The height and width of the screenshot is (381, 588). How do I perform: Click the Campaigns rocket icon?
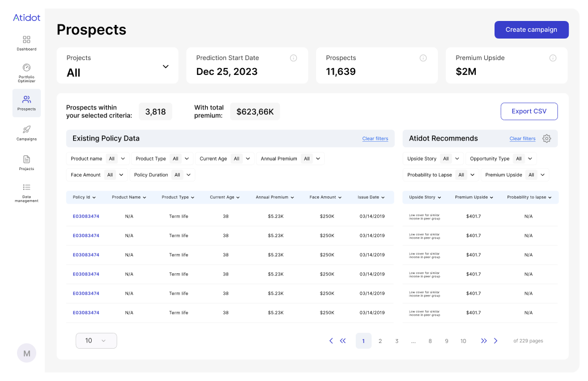coord(27,129)
